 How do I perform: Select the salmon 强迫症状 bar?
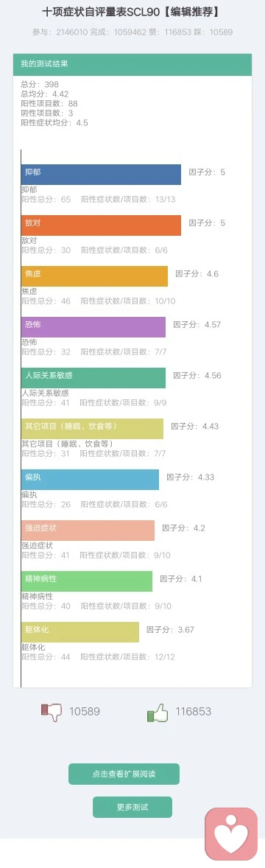point(88,531)
